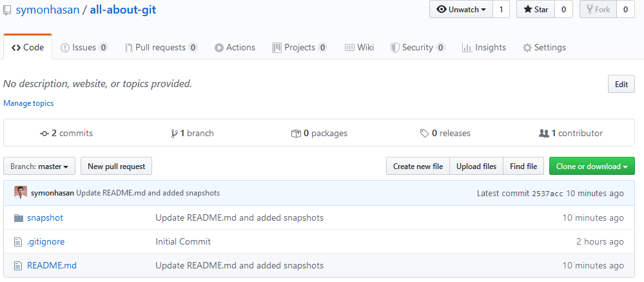Open the latest commit message in commit bar
Viewport: 644px width, 282px height.
pos(148,193)
